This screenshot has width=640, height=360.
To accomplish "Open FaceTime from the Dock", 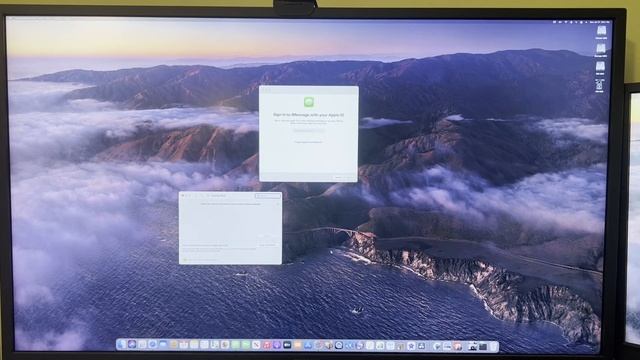I will point(246,345).
